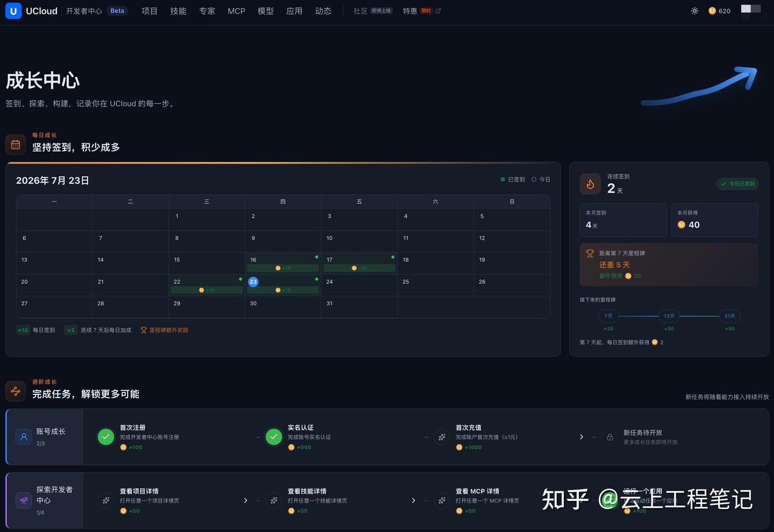Select the 7天 milestone marker
This screenshot has height=532, width=774.
[x=608, y=316]
